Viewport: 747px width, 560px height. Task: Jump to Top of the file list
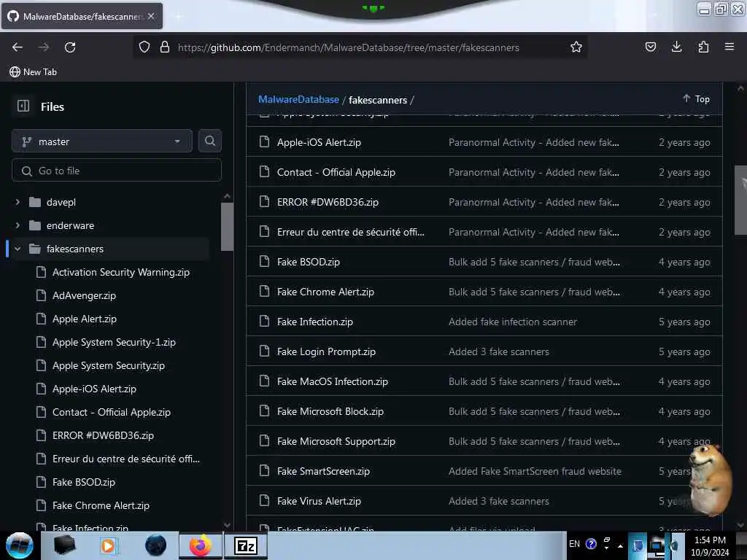(x=696, y=98)
